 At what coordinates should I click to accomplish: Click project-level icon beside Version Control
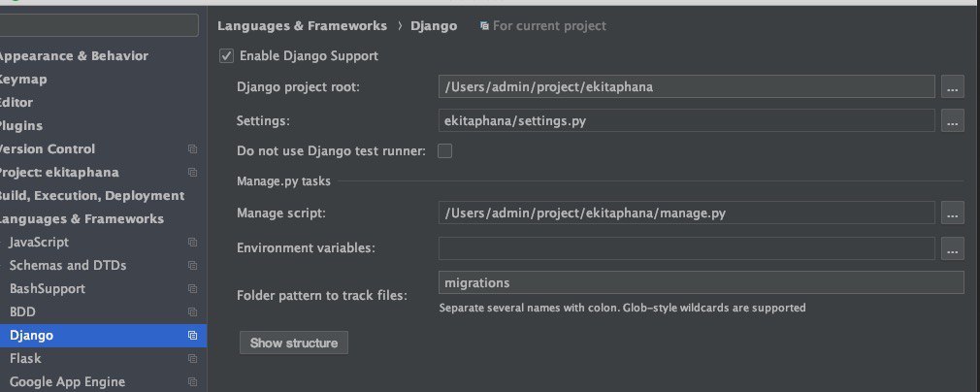click(192, 149)
